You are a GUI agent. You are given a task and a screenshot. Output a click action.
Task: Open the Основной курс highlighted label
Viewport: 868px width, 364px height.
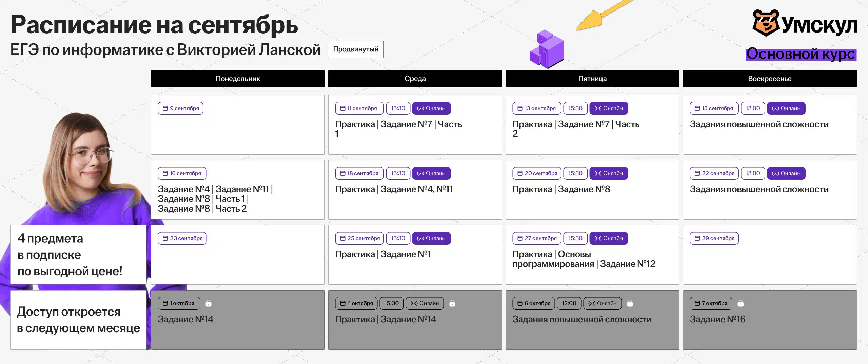click(x=801, y=54)
